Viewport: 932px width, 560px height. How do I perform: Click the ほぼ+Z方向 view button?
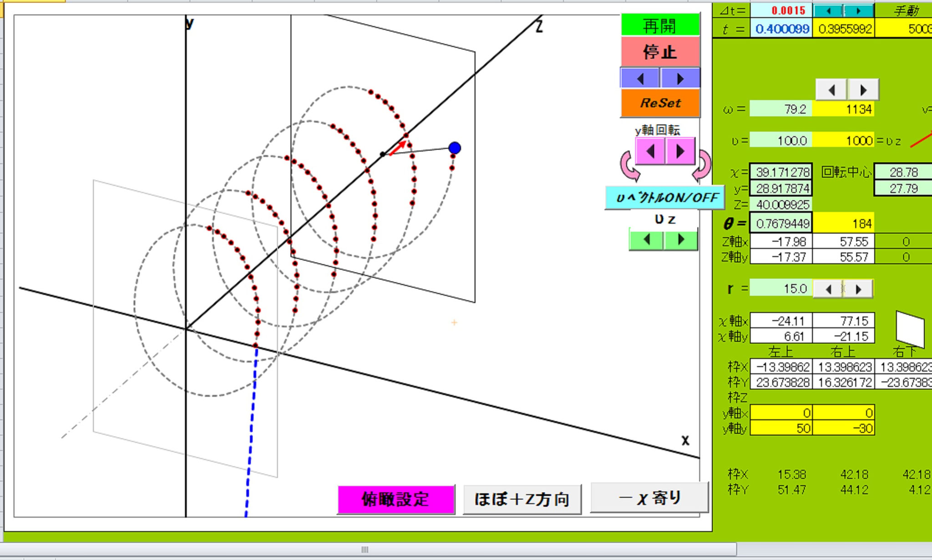(x=522, y=499)
